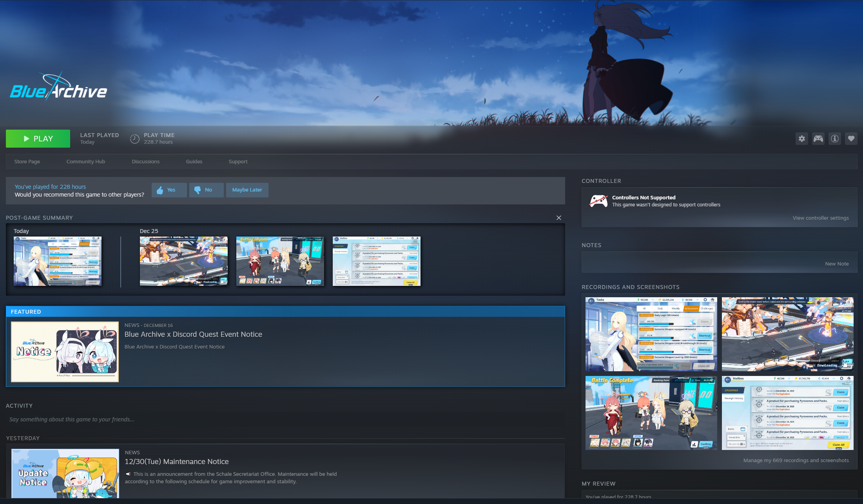Choose Maybe Later for recommendation

(x=247, y=190)
